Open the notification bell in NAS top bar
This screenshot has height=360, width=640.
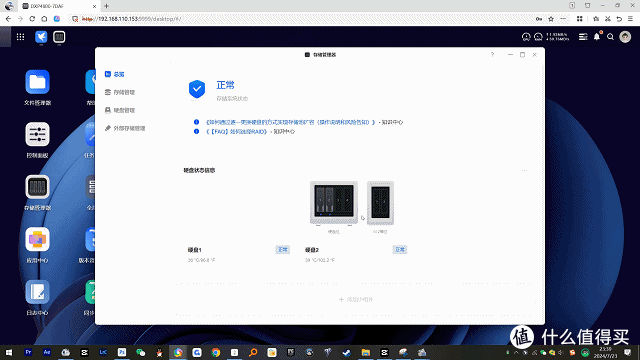pyautogui.click(x=597, y=37)
